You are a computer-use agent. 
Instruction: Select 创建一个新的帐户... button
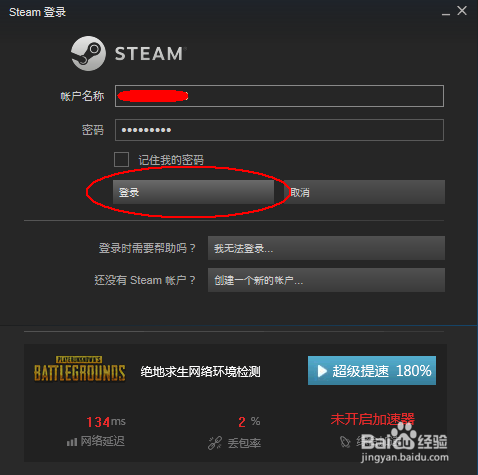pyautogui.click(x=326, y=280)
